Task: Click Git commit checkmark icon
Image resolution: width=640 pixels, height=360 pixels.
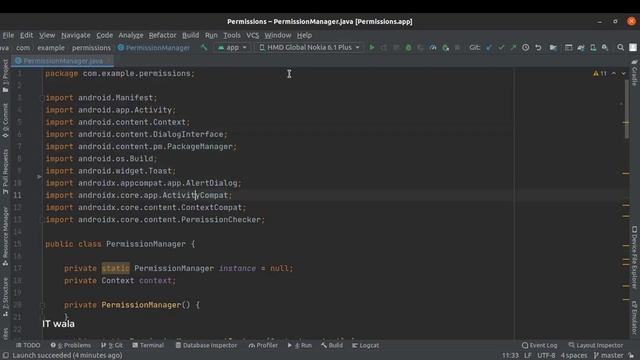Action: click(x=501, y=48)
